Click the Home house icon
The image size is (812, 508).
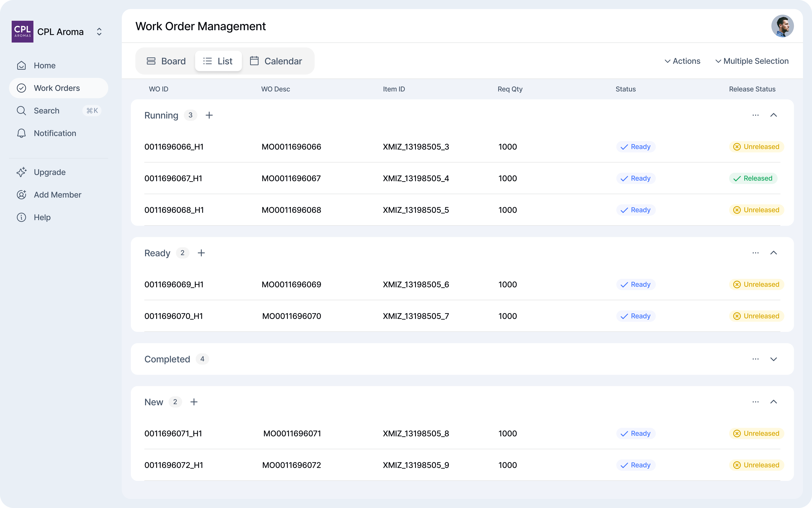[x=21, y=65]
